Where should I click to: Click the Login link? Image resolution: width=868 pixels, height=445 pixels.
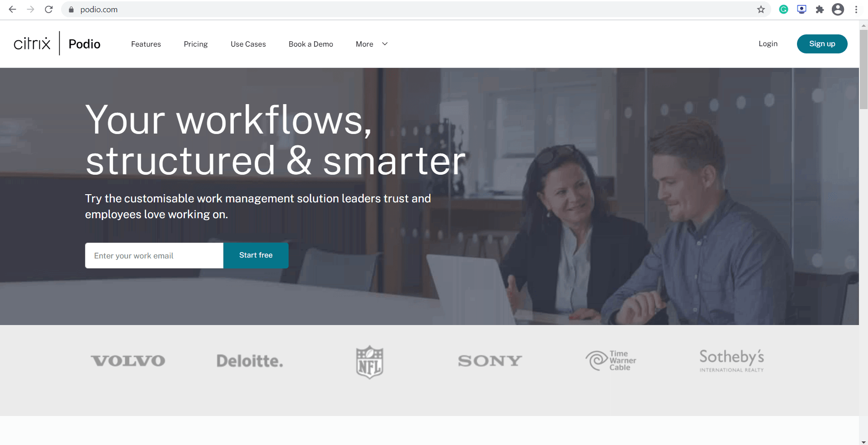click(768, 44)
